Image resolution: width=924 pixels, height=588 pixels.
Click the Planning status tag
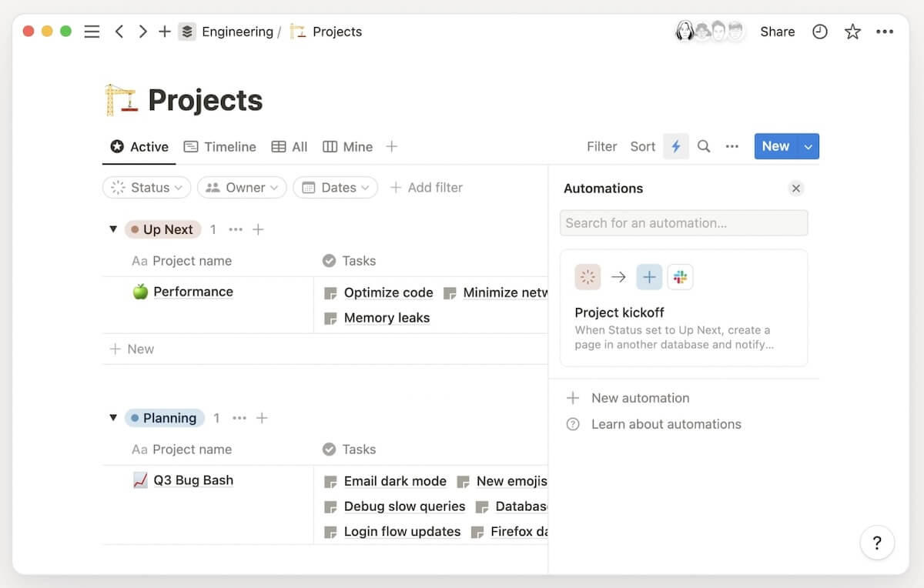tap(164, 418)
